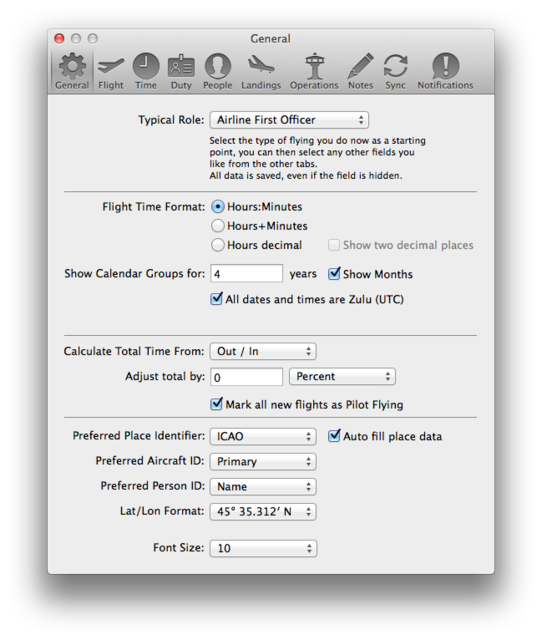
Task: Open the Notifications exclamation icon
Action: 445,66
